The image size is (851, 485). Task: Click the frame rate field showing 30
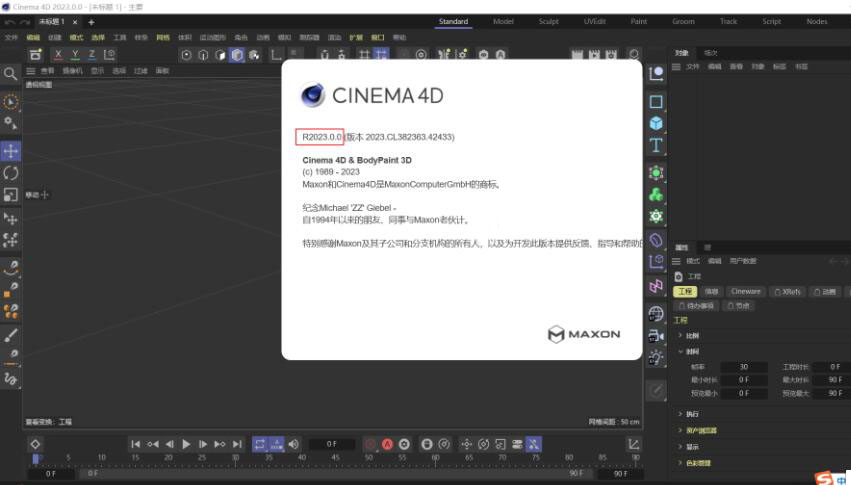click(744, 367)
